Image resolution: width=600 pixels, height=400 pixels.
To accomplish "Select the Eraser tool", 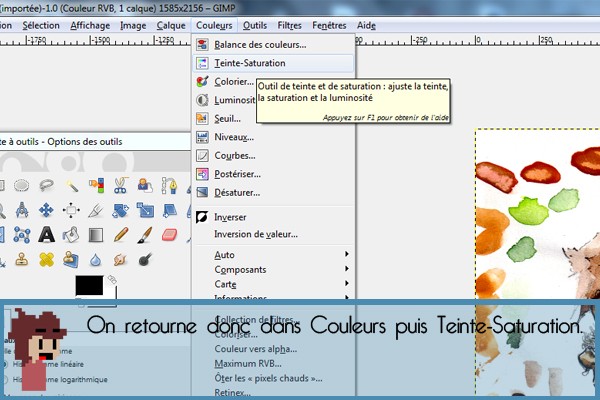I will (x=169, y=235).
